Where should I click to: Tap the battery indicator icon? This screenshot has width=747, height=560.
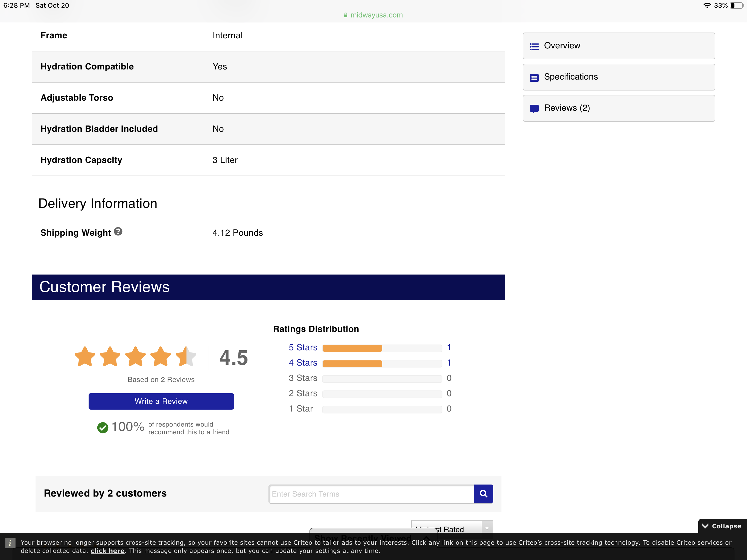pos(737,5)
